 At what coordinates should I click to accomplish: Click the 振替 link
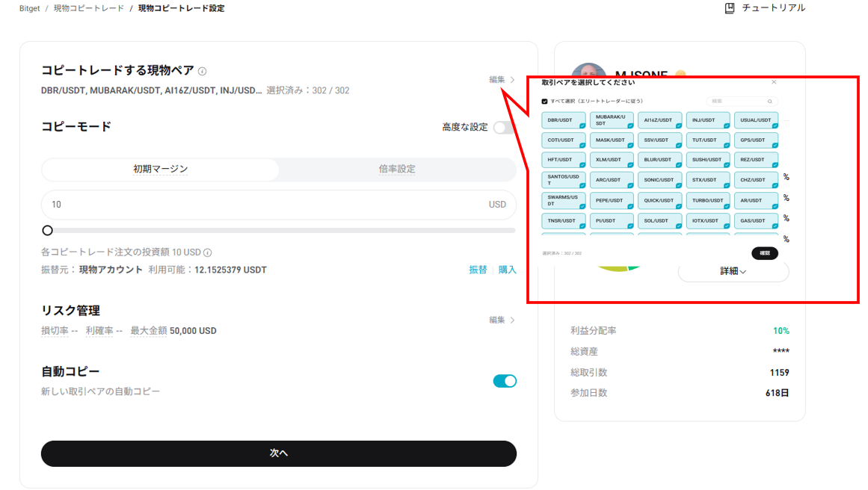(478, 270)
